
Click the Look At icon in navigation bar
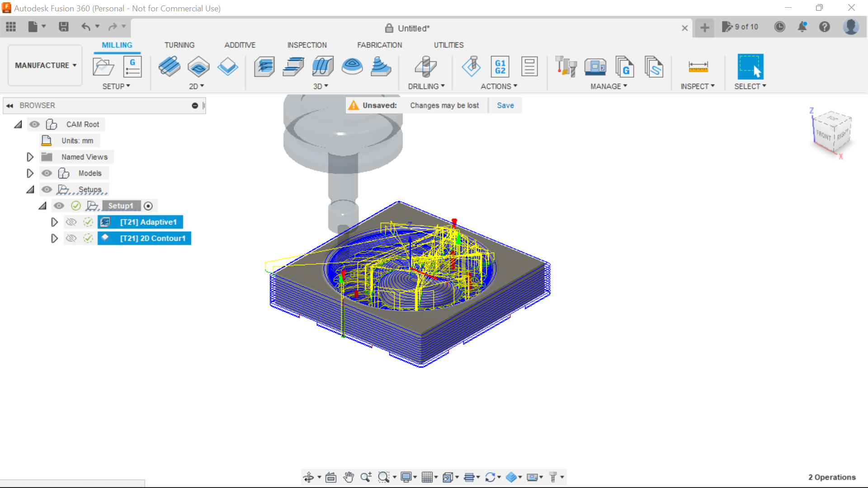331,477
